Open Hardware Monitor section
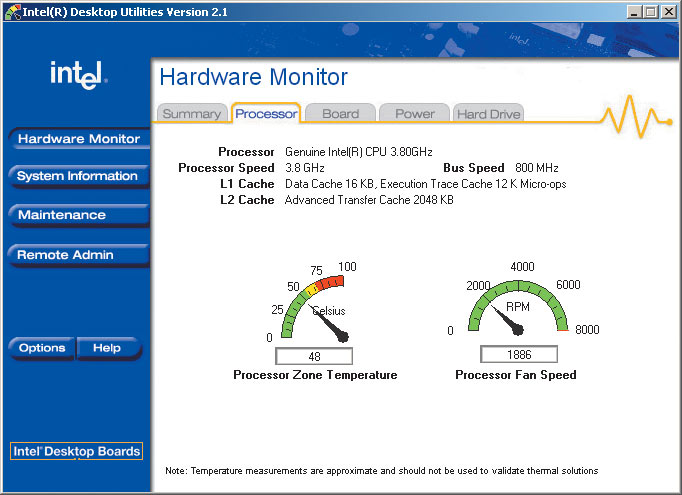Viewport: 682px width, 495px height. pos(79,139)
